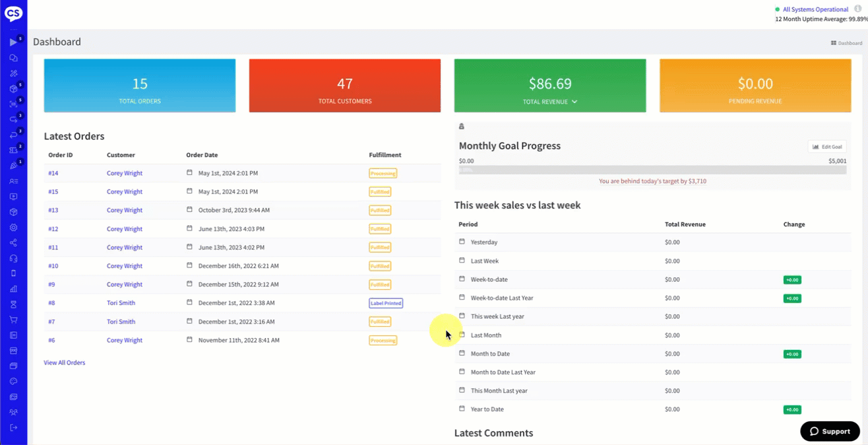Click the system status info icon
Image resolution: width=868 pixels, height=445 pixels.
[x=857, y=9]
